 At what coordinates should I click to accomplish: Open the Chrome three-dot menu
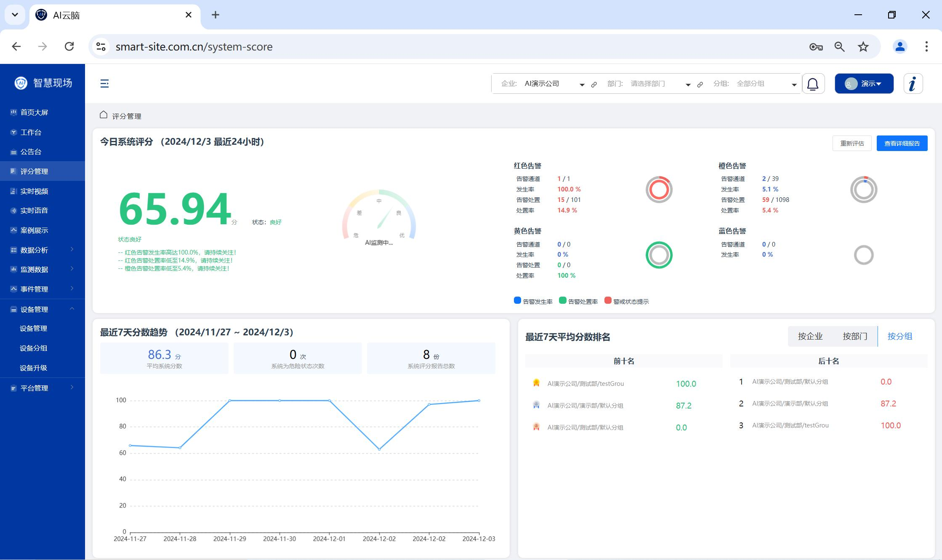(x=926, y=47)
